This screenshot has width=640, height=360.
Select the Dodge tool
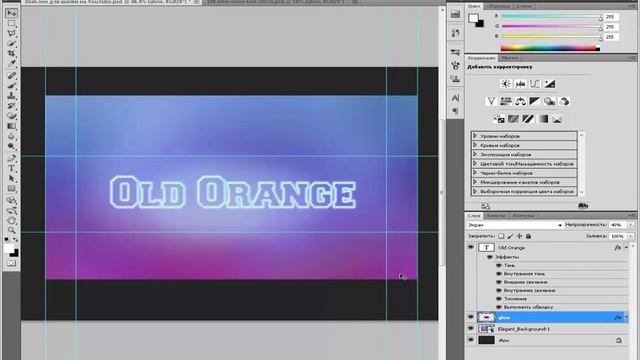[11, 147]
